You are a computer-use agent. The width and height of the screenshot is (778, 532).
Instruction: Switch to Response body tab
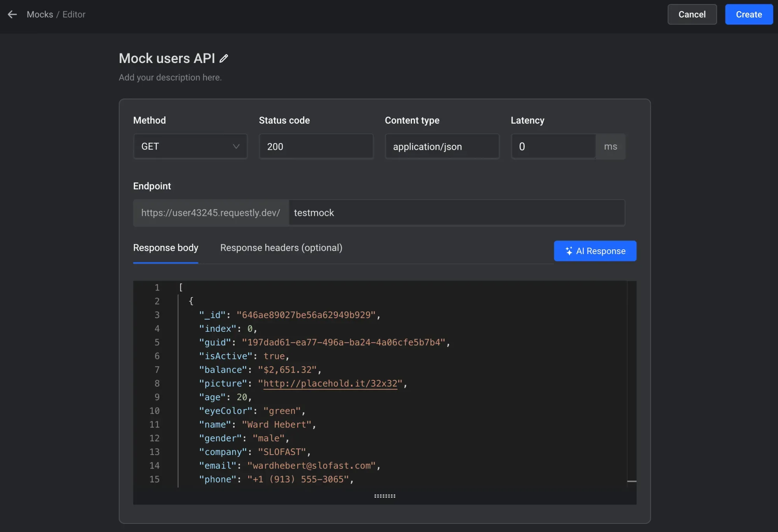(166, 248)
